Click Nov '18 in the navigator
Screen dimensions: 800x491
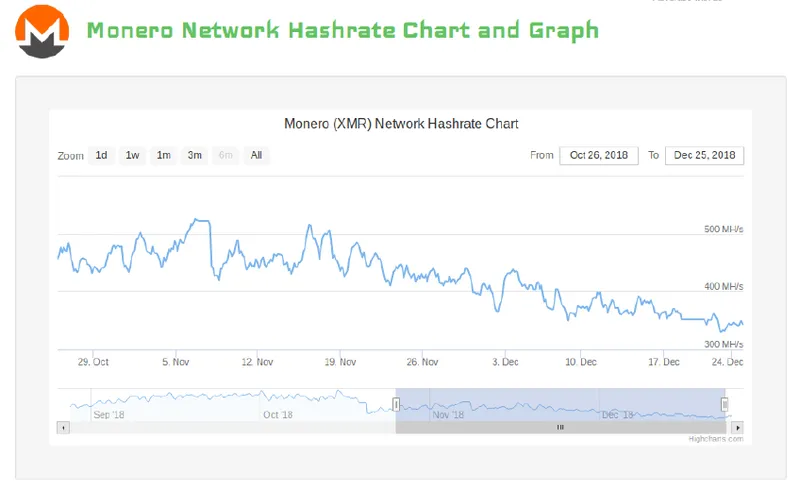click(448, 414)
